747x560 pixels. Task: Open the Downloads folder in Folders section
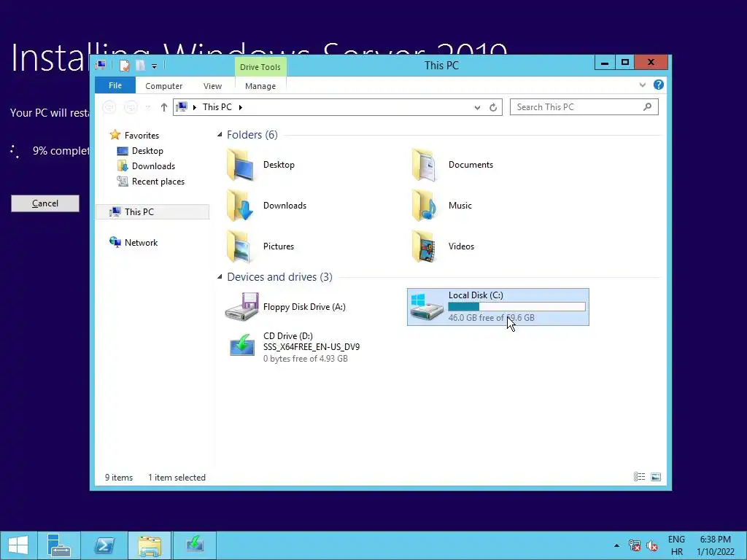pos(241,206)
